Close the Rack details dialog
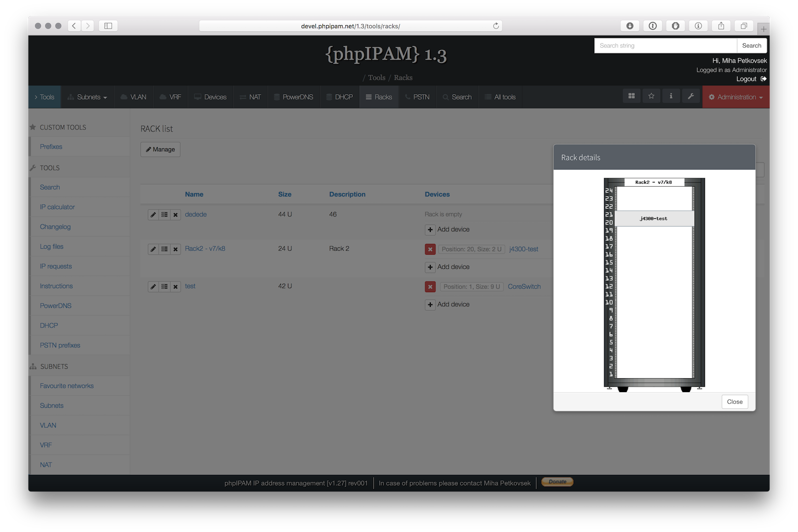 point(734,402)
